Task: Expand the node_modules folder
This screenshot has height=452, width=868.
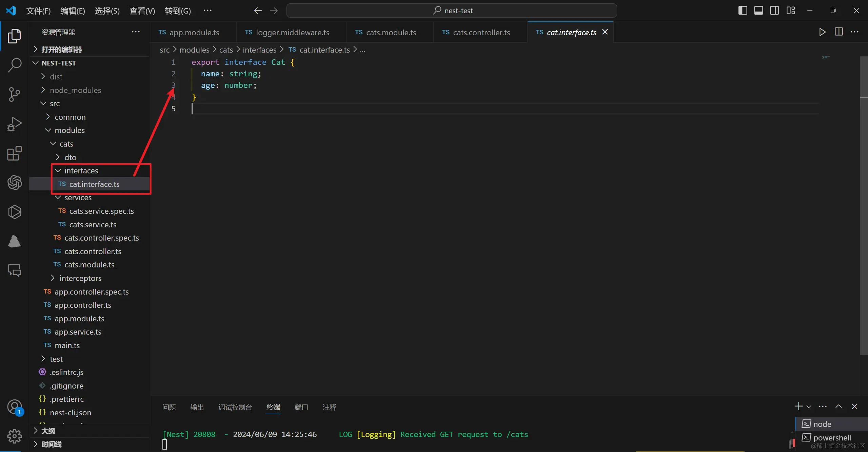Action: click(90, 90)
